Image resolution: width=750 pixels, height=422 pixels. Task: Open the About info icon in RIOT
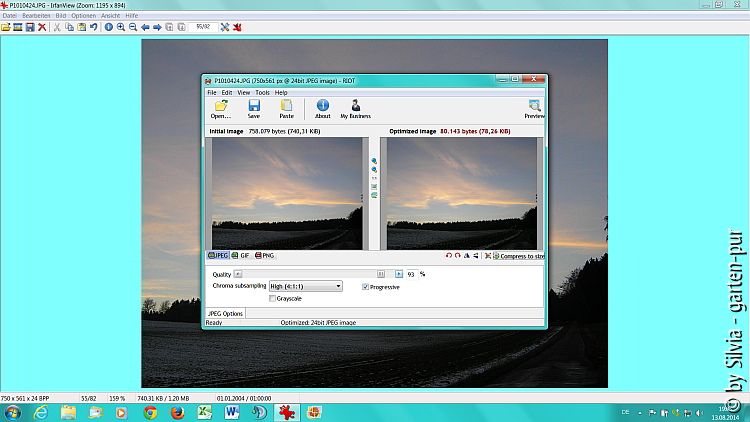tap(323, 106)
